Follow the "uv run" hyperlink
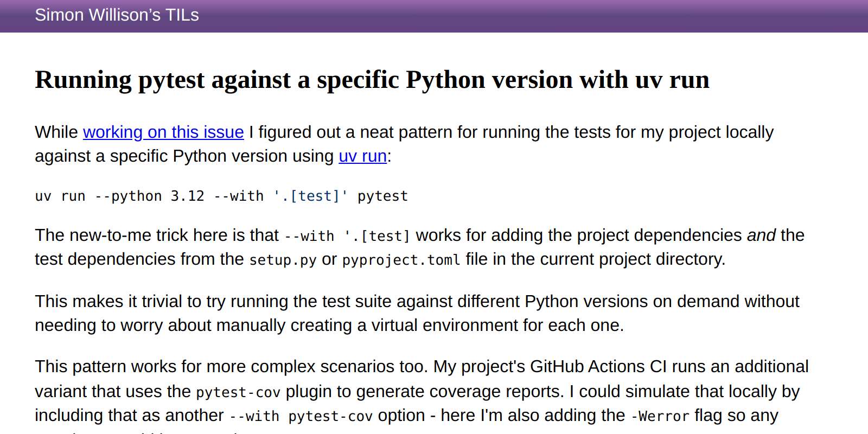The width and height of the screenshot is (868, 434). point(362,156)
